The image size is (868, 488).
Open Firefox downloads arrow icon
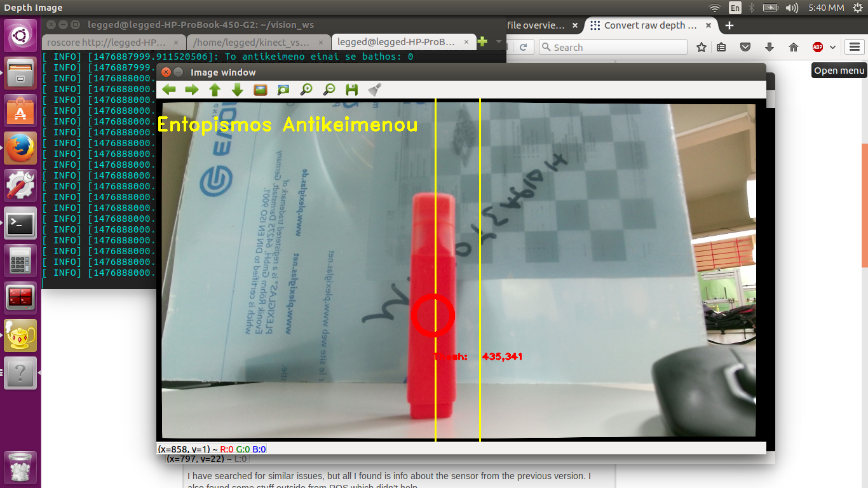pos(770,47)
